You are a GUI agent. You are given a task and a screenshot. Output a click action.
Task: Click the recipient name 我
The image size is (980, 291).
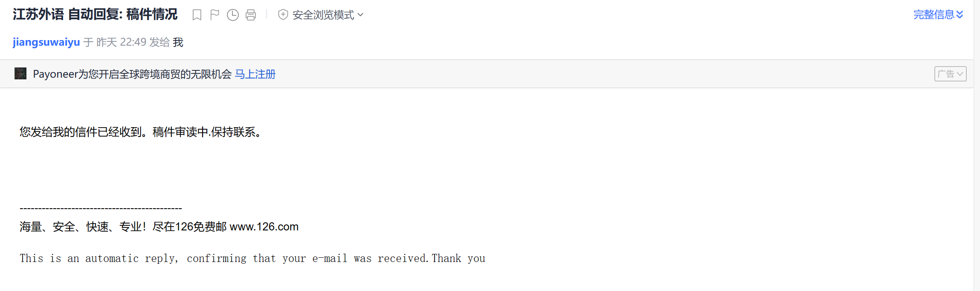point(178,42)
